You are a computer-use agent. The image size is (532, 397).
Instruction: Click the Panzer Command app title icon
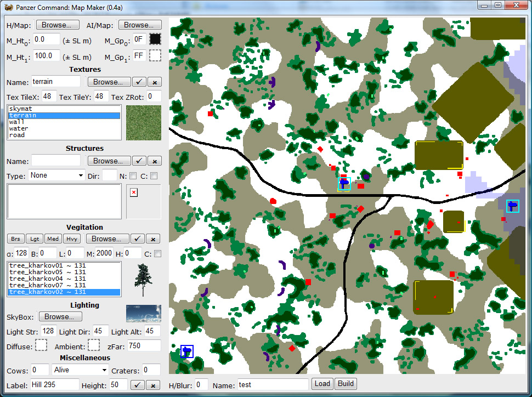coord(8,7)
